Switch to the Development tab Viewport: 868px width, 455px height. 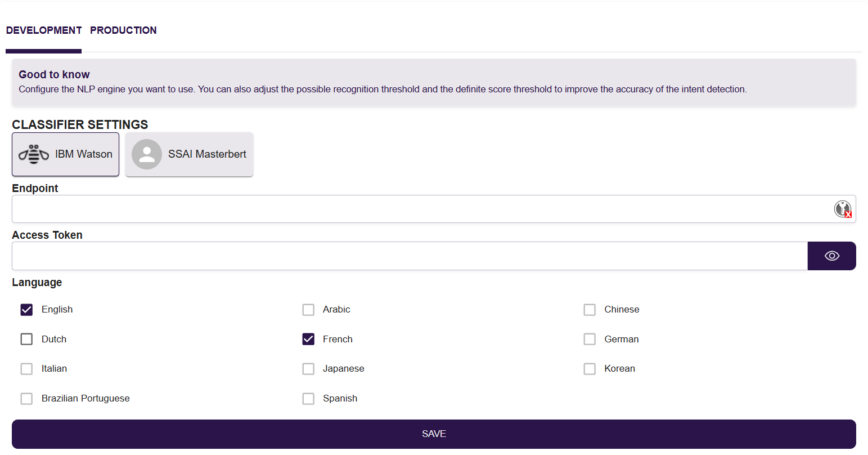(x=44, y=30)
